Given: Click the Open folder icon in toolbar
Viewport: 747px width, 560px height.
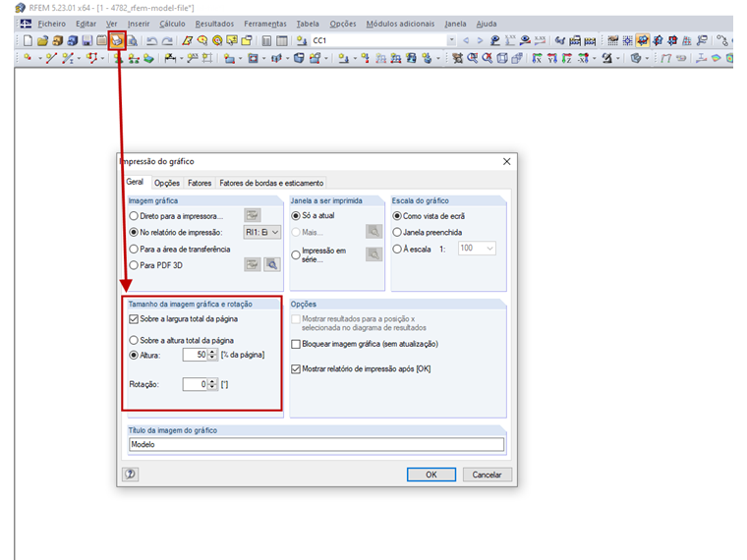Looking at the screenshot, I should pyautogui.click(x=42, y=40).
